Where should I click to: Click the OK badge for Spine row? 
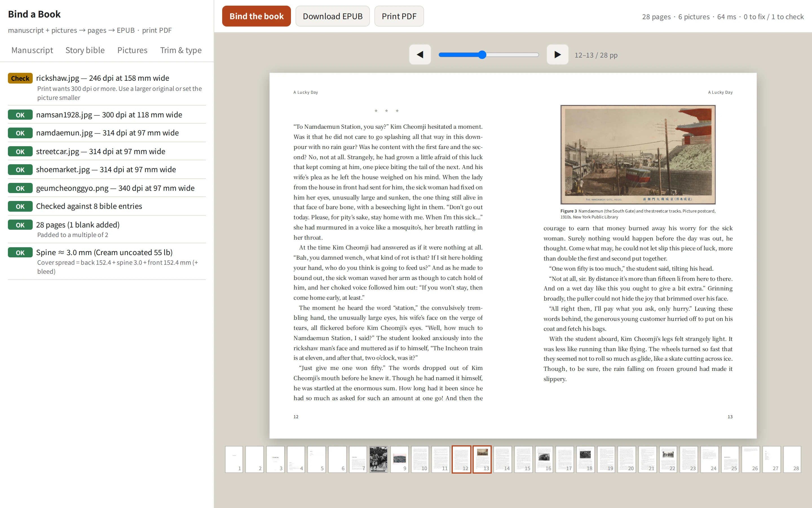pyautogui.click(x=20, y=252)
